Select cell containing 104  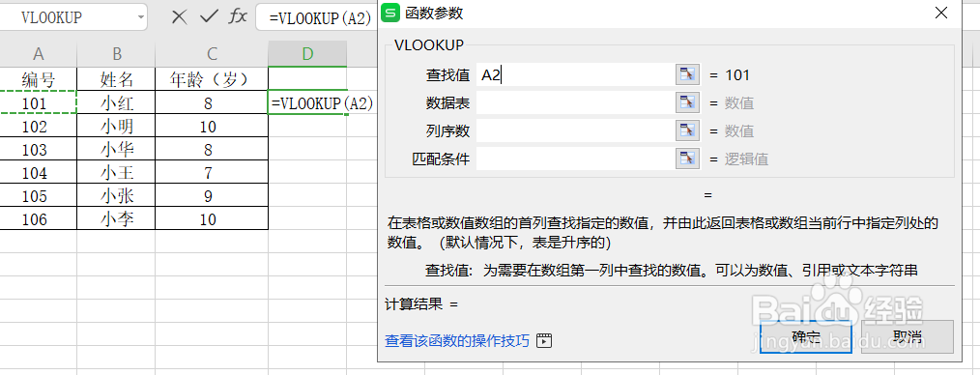[x=38, y=172]
